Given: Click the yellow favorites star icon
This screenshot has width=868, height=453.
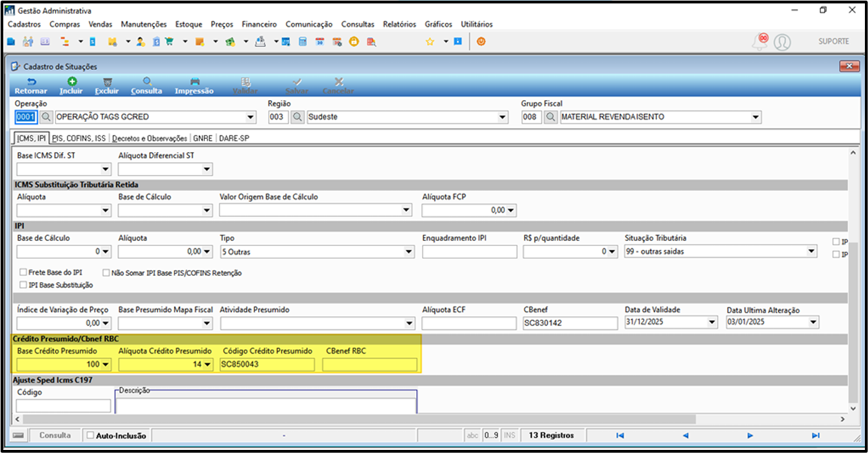Looking at the screenshot, I should pyautogui.click(x=430, y=42).
